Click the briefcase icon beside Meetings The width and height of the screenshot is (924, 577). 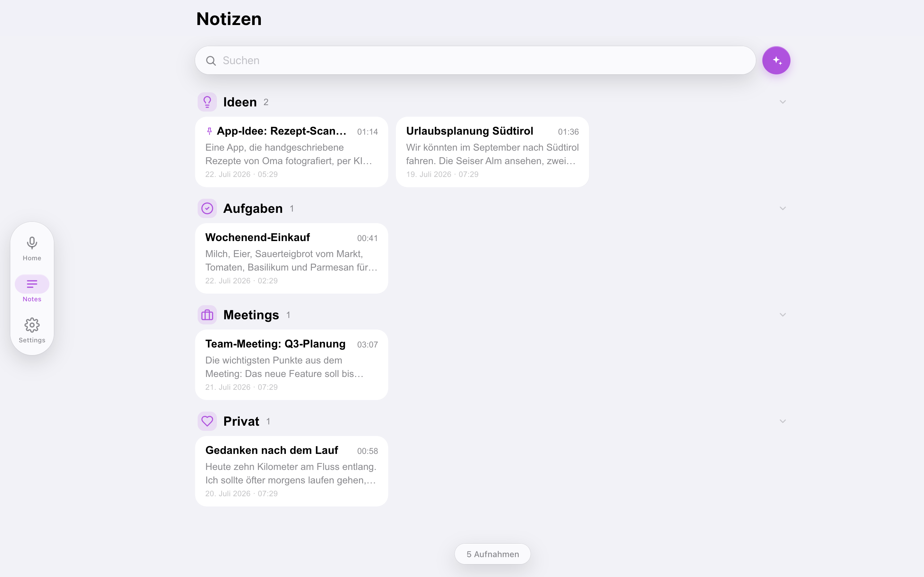coord(207,315)
